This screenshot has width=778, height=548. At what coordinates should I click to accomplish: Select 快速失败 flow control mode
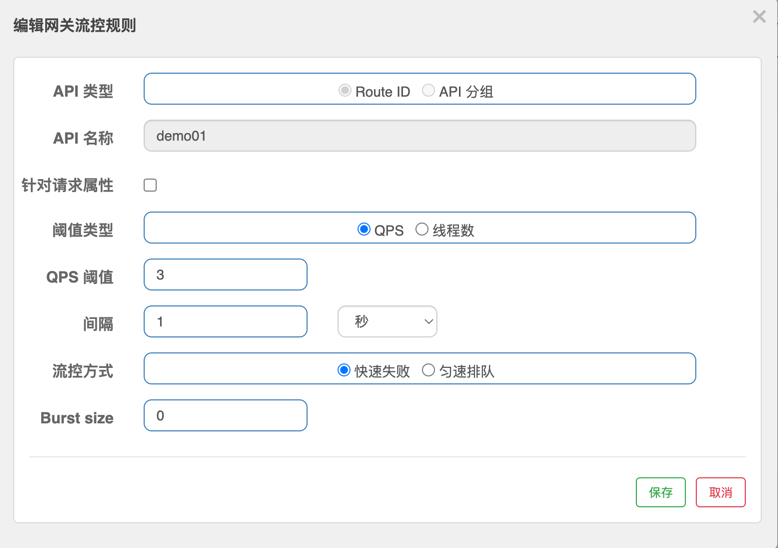[344, 371]
